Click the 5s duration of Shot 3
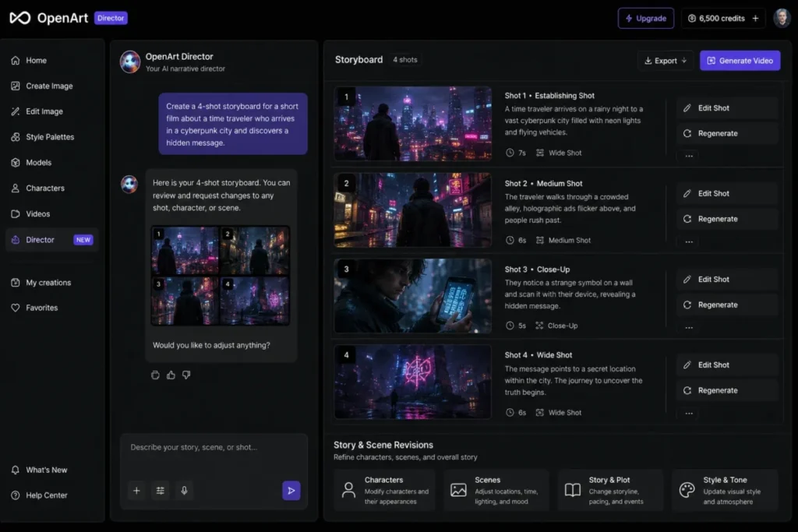Viewport: 798px width, 532px height. (516, 326)
